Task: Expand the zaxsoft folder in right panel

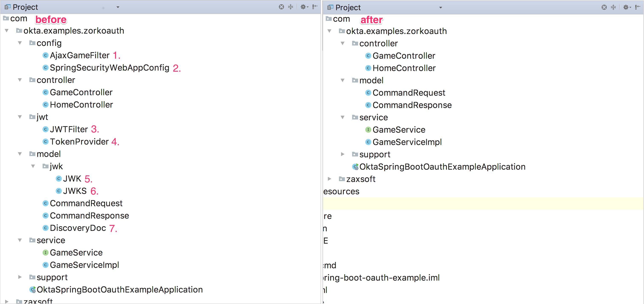Action: (x=329, y=179)
